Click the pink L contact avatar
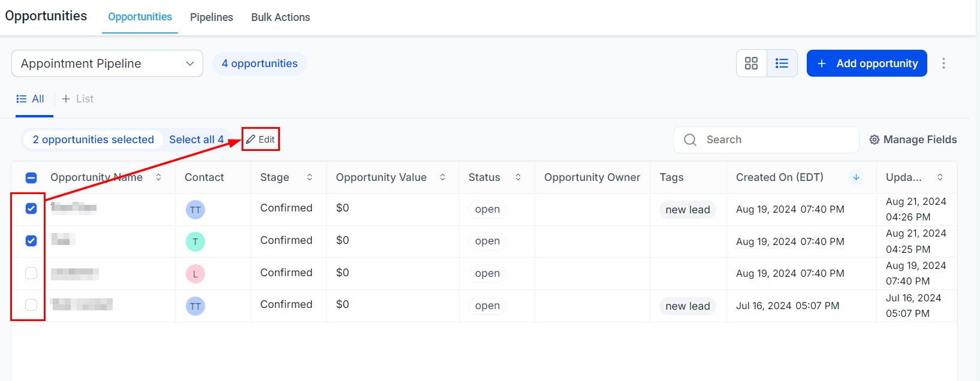 coord(195,274)
